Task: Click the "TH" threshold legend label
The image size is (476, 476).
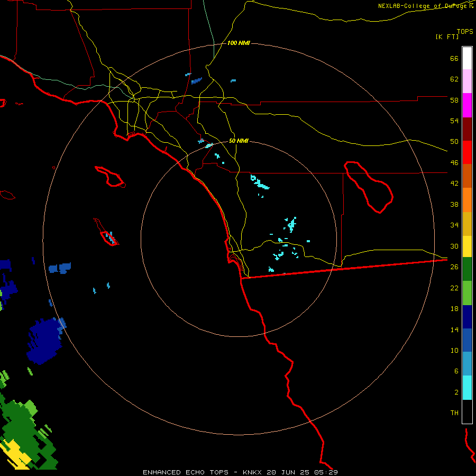Action: pos(454,413)
